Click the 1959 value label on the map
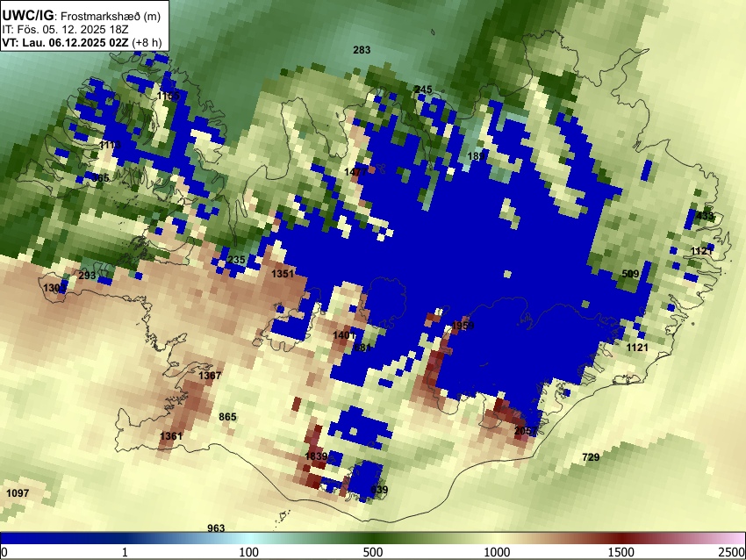Screen dimensions: 746x560 coord(463,326)
